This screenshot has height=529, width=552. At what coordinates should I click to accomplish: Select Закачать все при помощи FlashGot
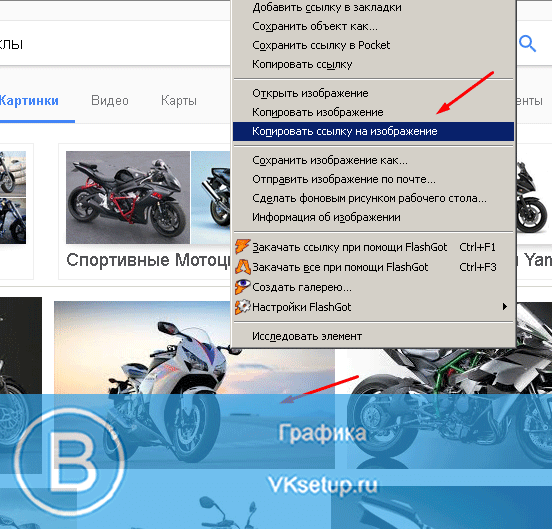374,267
